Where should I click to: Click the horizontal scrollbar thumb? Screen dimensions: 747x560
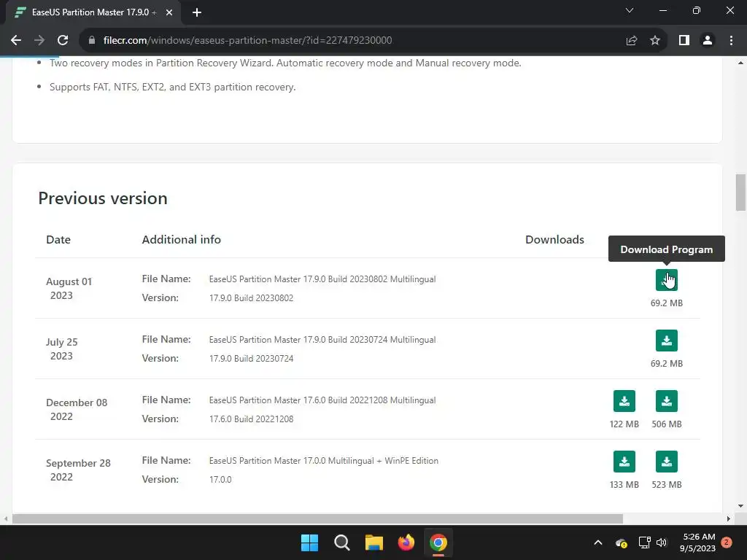(x=317, y=518)
